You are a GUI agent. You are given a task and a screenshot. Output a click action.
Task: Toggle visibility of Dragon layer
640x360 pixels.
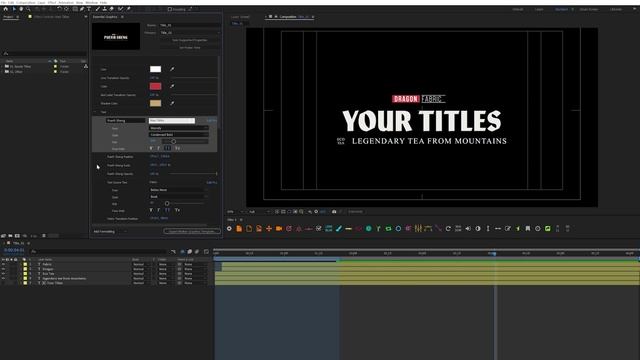(x=3, y=269)
